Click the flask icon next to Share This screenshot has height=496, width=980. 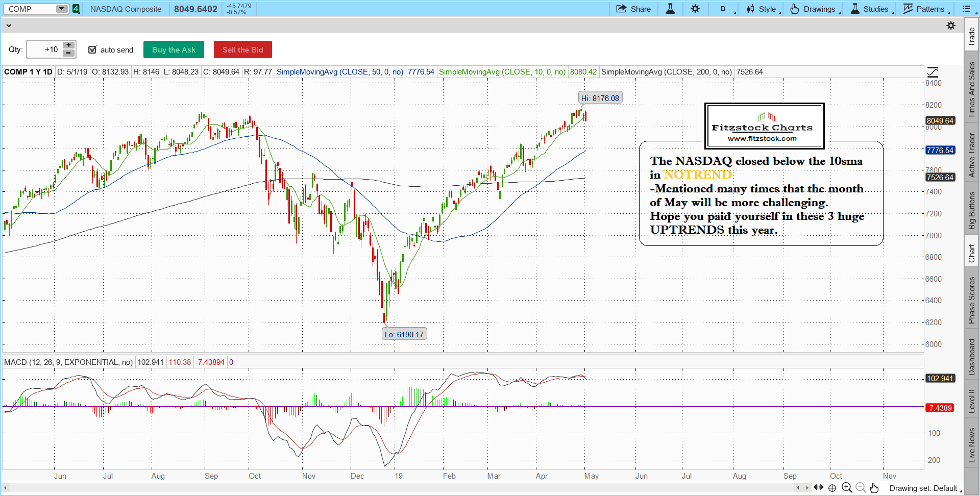coord(670,9)
